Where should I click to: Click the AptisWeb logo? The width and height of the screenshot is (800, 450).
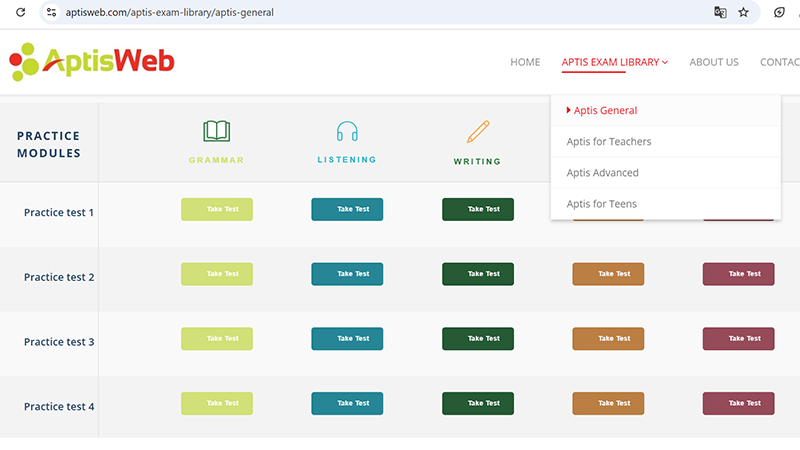pos(92,62)
